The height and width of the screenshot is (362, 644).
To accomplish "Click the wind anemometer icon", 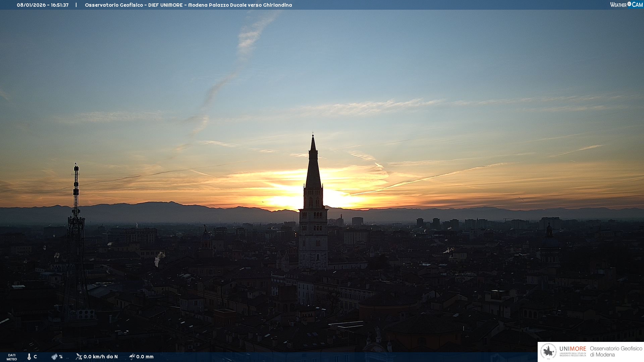I will [79, 357].
